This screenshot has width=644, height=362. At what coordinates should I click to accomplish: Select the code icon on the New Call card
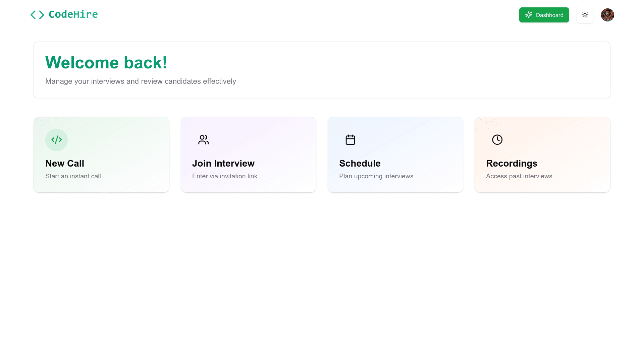click(56, 140)
